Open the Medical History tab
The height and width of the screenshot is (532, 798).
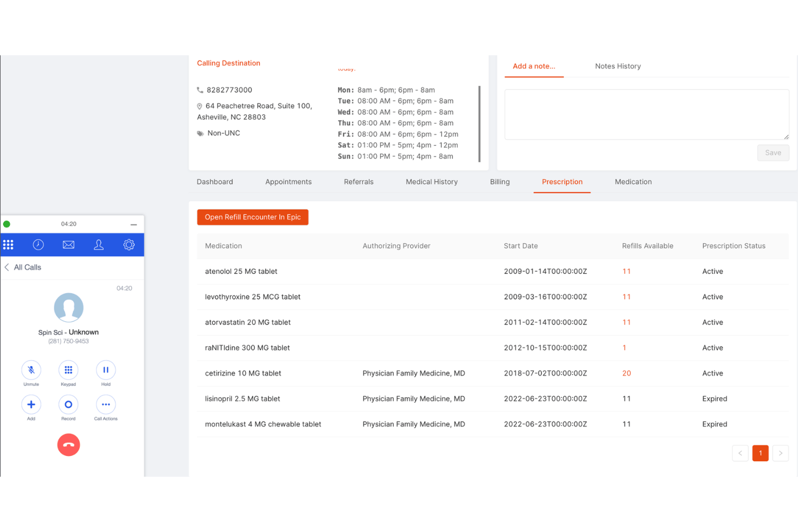431,182
